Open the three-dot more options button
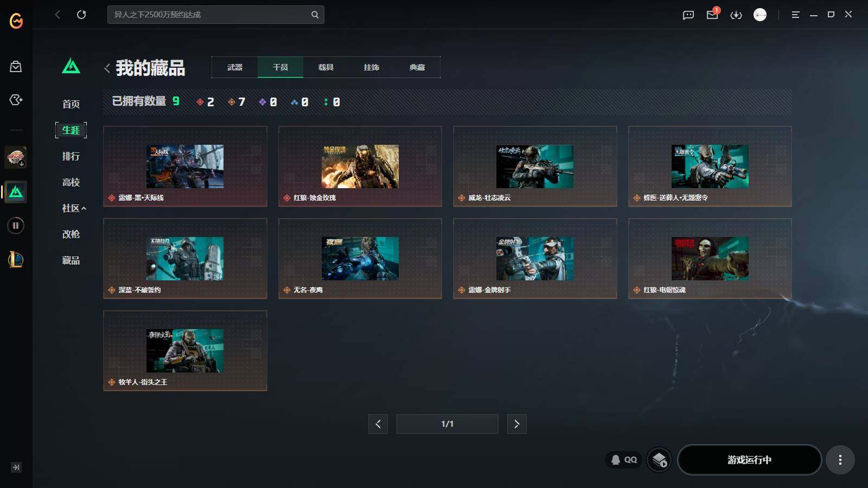Image resolution: width=868 pixels, height=488 pixels. pyautogui.click(x=840, y=460)
